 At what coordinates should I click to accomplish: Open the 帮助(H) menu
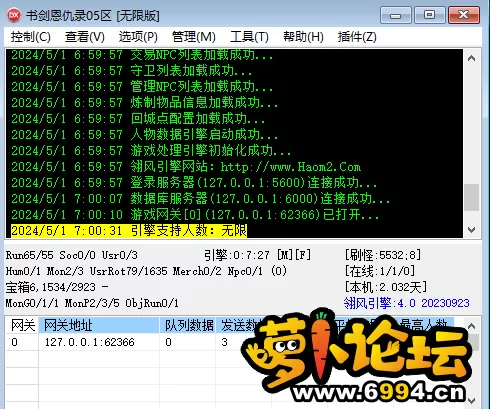pos(303,37)
